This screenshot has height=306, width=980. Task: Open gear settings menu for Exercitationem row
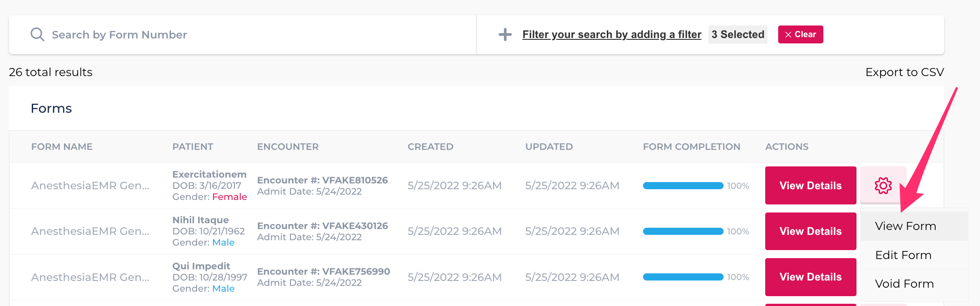pyautogui.click(x=883, y=185)
